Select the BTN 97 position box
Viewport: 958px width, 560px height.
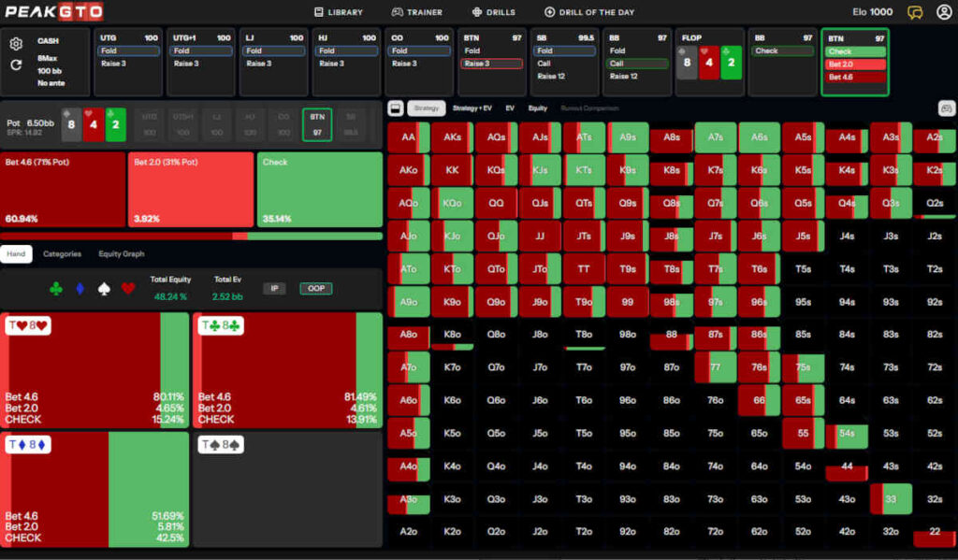[x=317, y=123]
